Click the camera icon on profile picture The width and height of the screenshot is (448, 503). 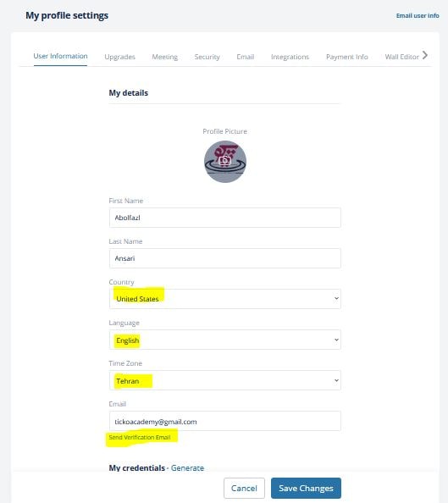(225, 160)
